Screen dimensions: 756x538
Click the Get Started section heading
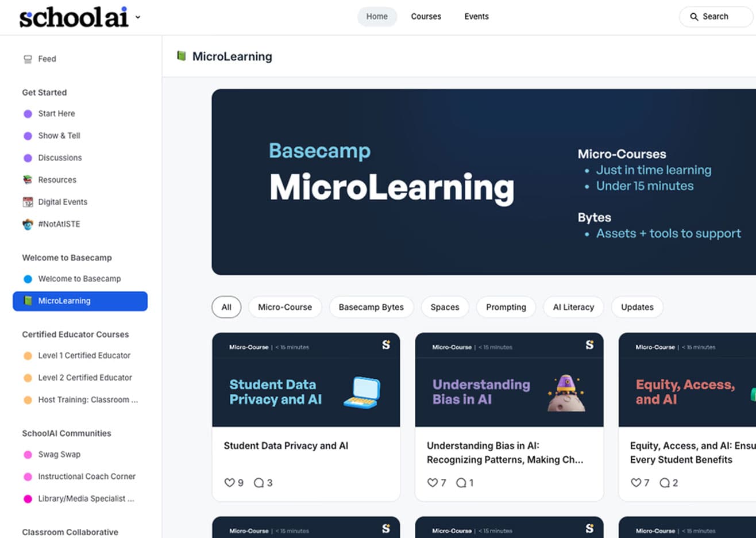click(x=44, y=93)
